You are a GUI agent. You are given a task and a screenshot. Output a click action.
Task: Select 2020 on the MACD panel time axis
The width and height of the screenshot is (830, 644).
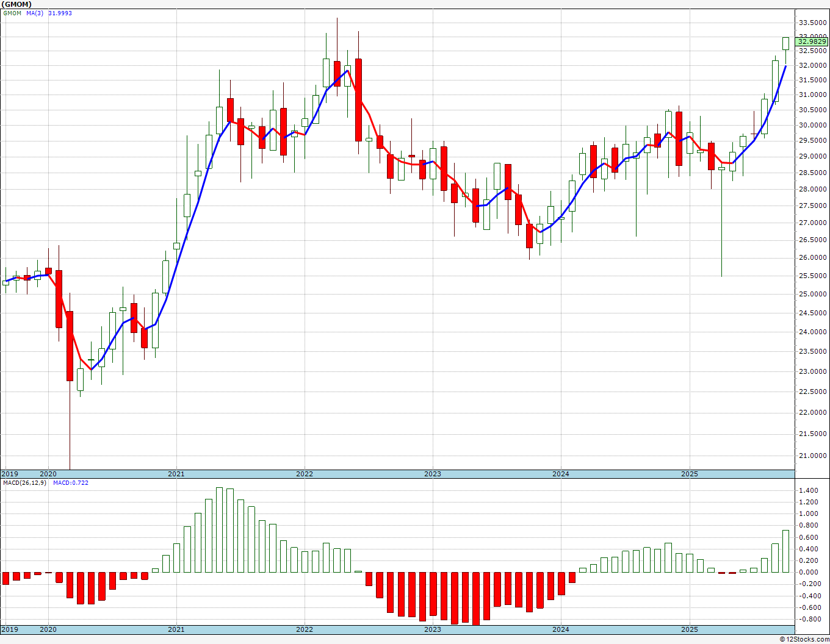[x=48, y=629]
